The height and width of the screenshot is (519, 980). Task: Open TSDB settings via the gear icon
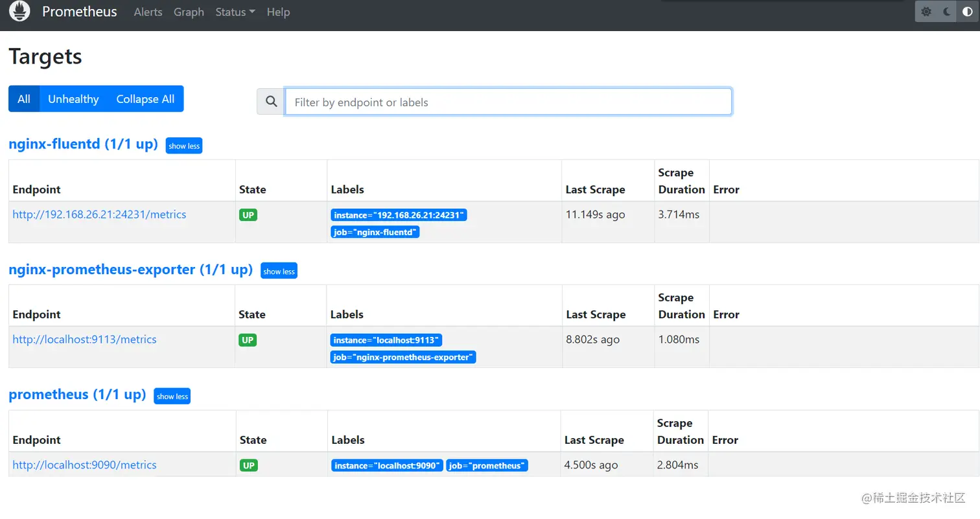tap(926, 11)
